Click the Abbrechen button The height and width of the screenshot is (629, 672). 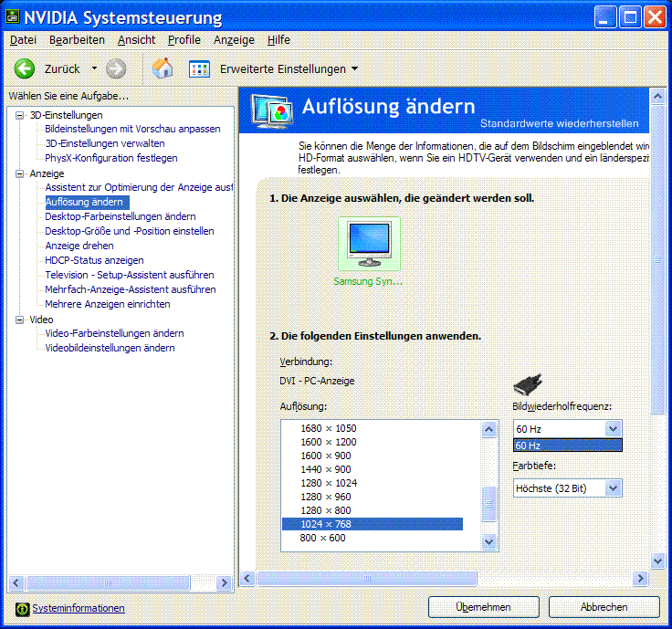pos(604,607)
